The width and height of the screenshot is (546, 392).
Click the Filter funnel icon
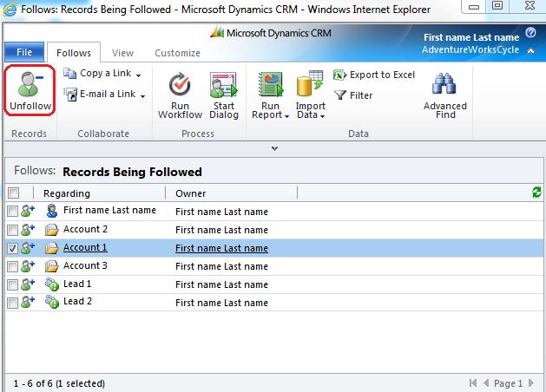tap(340, 95)
